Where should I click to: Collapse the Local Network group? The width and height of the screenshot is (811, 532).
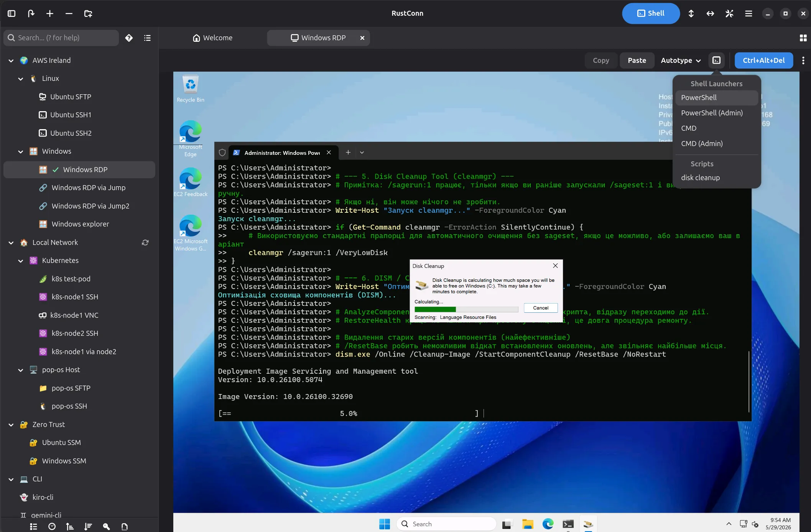(11, 243)
